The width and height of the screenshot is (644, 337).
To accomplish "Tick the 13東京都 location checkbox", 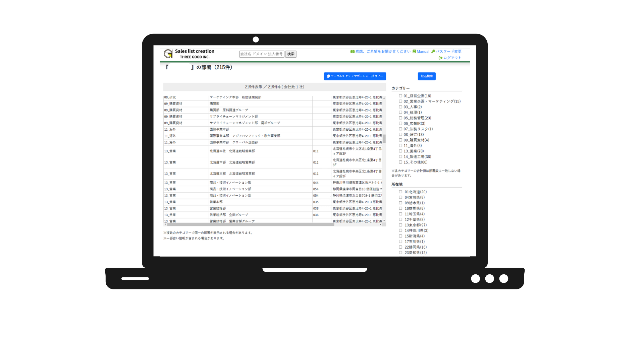I will [x=400, y=225].
